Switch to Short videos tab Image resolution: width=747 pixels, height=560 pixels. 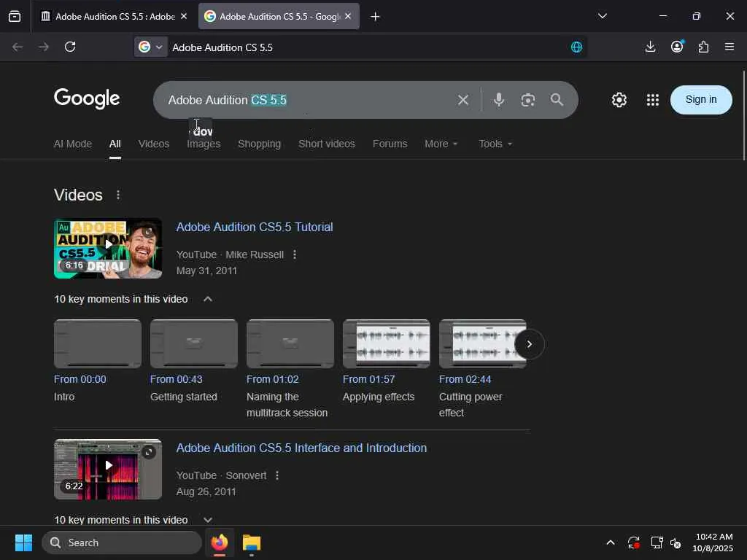[x=327, y=144]
